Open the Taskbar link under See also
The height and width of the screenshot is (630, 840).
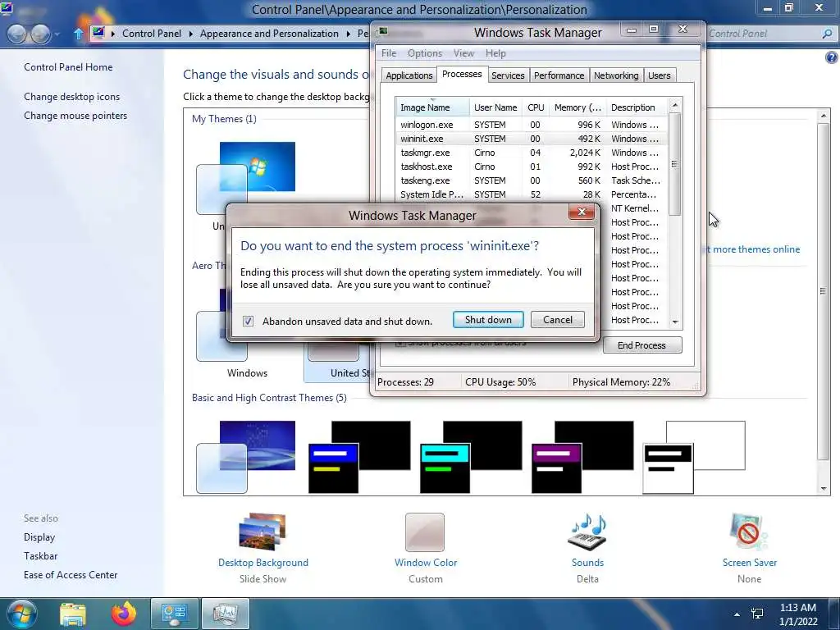point(41,555)
